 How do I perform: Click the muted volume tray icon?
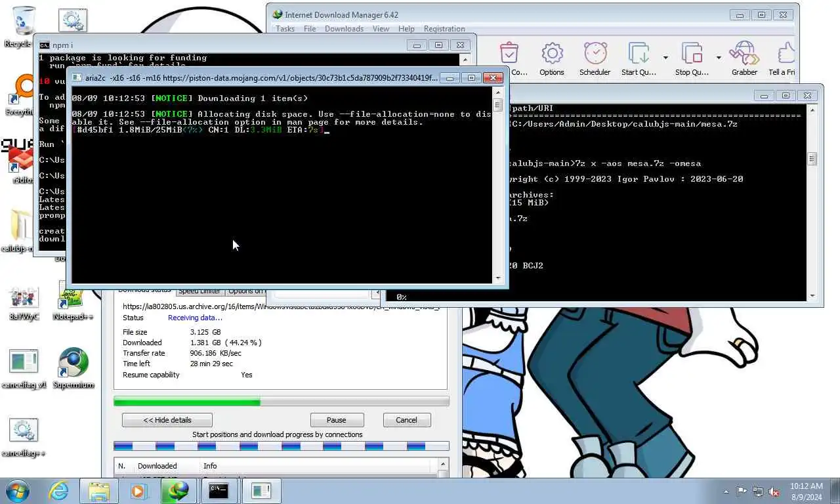coord(774,492)
